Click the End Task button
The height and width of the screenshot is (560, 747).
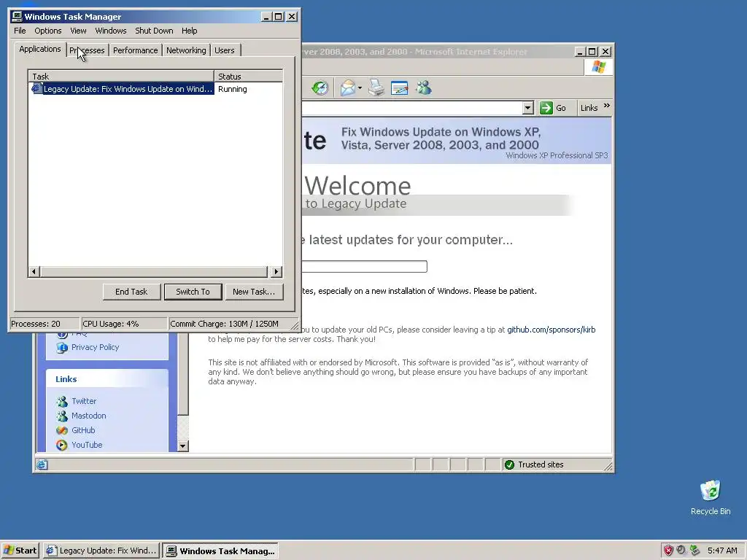[x=131, y=292]
